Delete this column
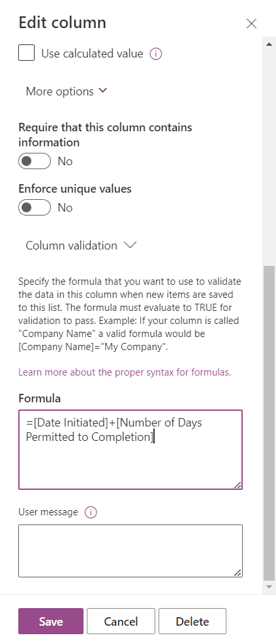The height and width of the screenshot is (644, 276). [x=192, y=621]
